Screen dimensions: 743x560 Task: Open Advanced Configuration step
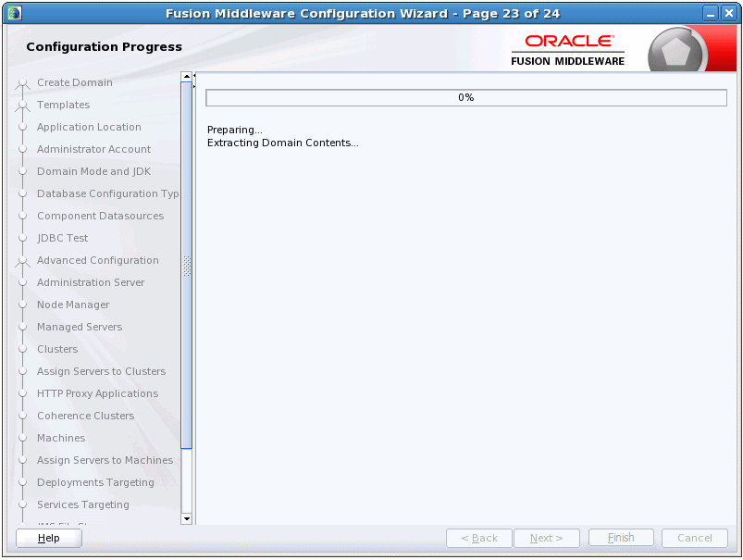98,260
